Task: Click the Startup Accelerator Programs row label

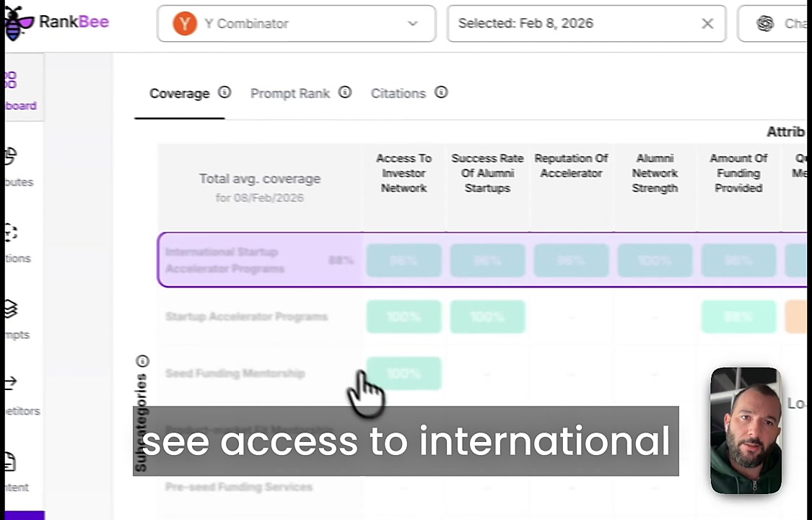Action: click(246, 316)
